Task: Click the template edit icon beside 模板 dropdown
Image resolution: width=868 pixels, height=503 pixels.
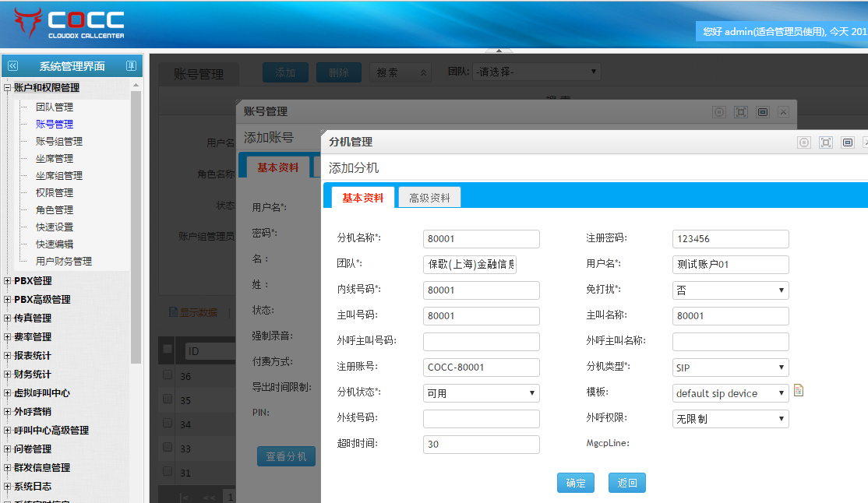Action: coord(799,391)
